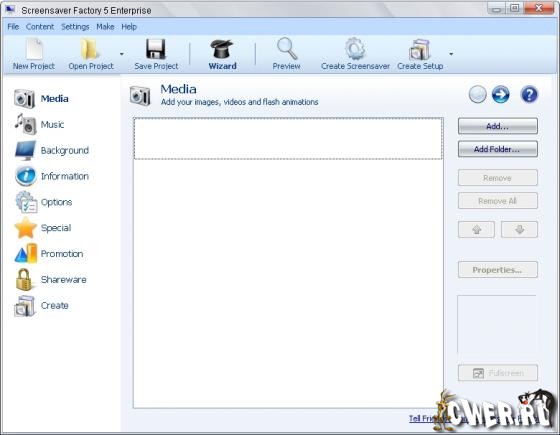Click the Preview magnifying glass icon

[x=286, y=49]
